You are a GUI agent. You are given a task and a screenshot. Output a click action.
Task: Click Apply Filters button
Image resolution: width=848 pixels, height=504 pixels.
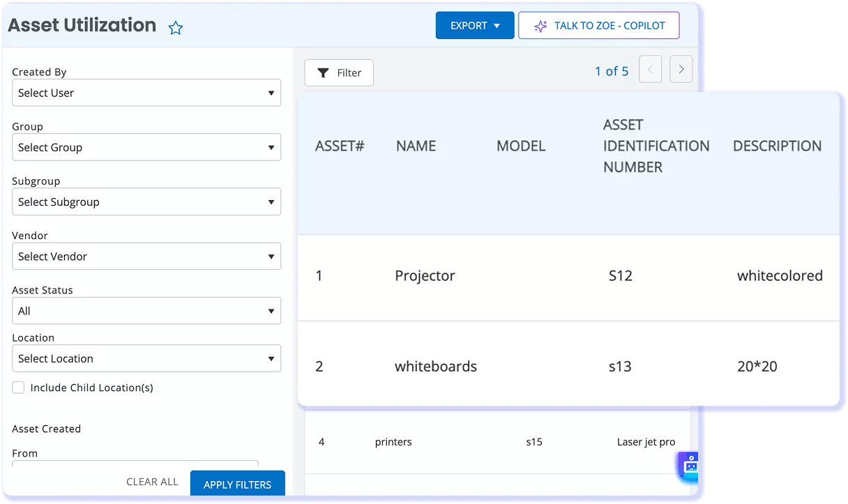coord(238,484)
